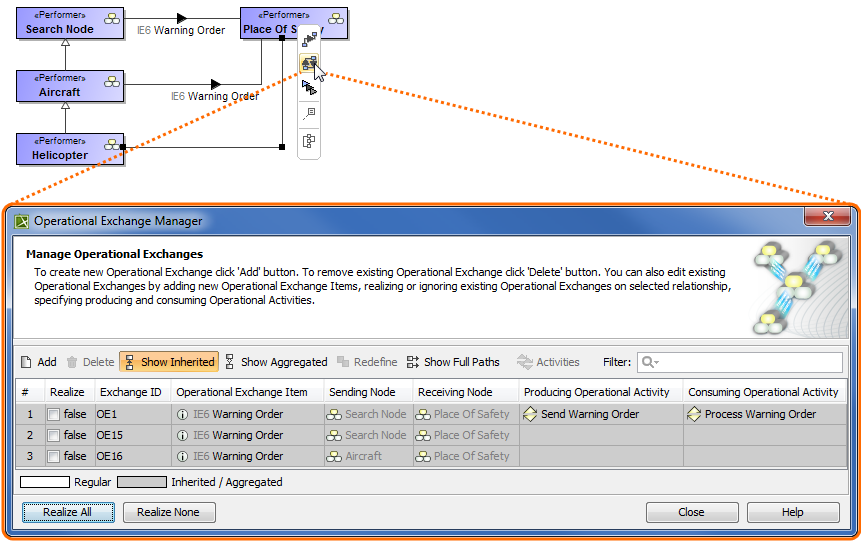
Task: Check the Realize box for OE15
Action: pos(53,436)
